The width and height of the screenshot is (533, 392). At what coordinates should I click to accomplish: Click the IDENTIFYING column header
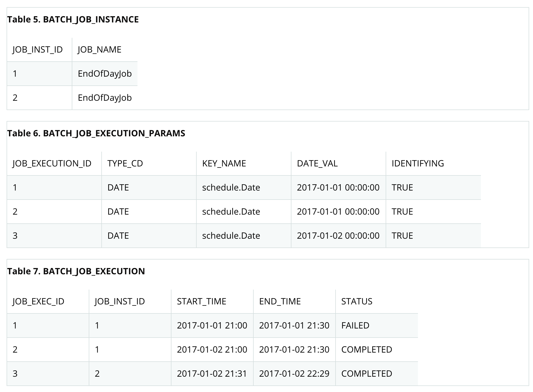(418, 163)
